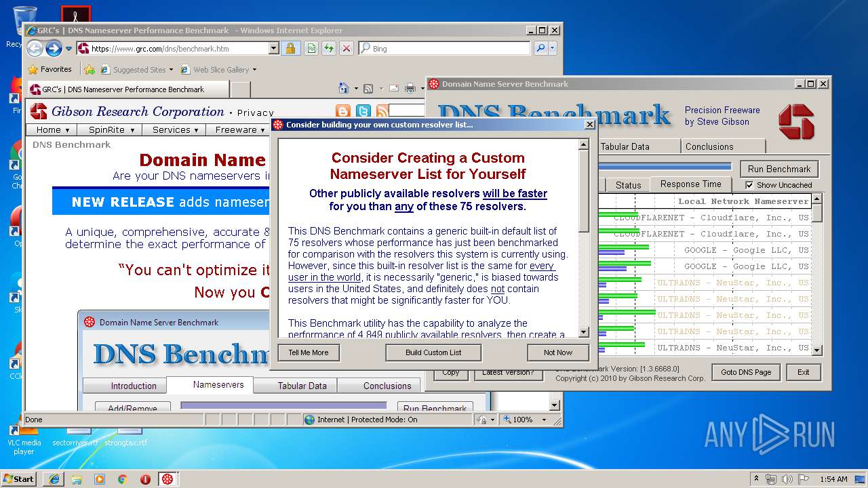Click the Gibson Research logo in DNS Benchmark window
This screenshot has height=488, width=868.
[x=796, y=122]
